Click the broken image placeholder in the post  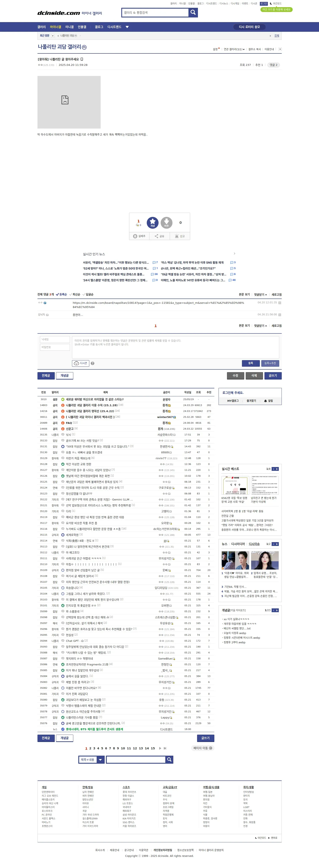point(69,102)
